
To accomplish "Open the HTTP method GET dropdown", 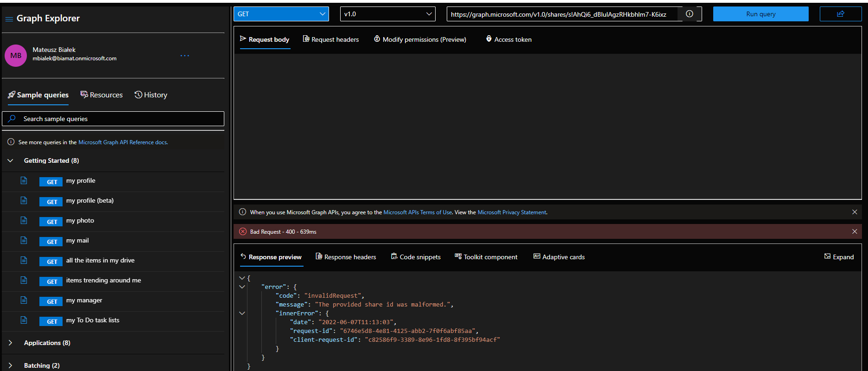I will tap(281, 14).
